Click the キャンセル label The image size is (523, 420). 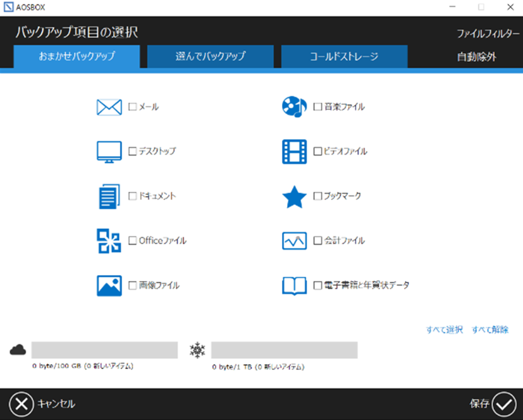(56, 404)
